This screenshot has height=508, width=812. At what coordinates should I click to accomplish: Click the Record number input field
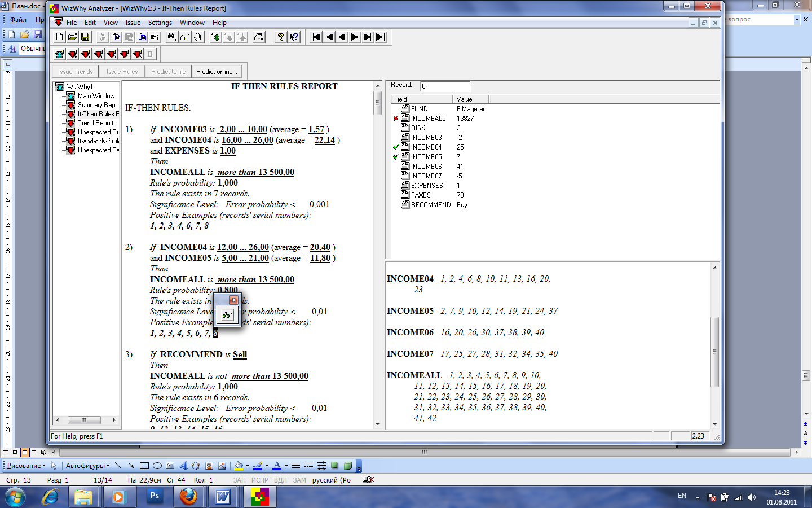pos(445,86)
